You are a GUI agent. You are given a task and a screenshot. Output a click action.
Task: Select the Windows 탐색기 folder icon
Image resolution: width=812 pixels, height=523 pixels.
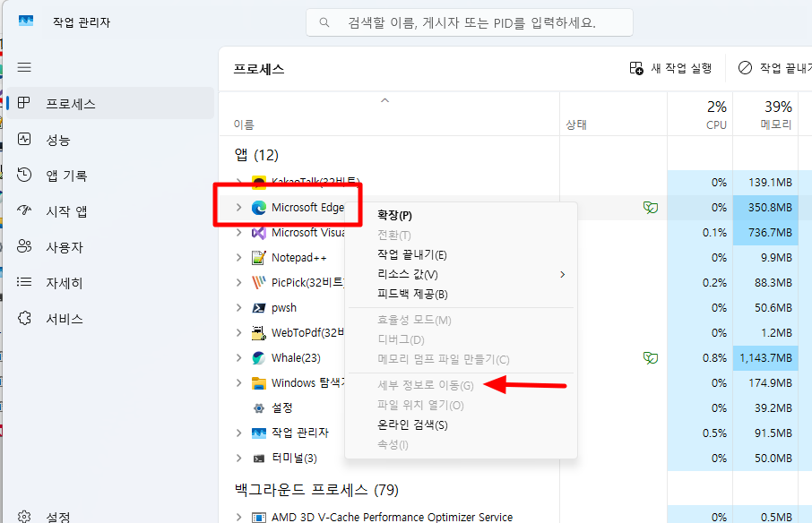click(x=259, y=383)
